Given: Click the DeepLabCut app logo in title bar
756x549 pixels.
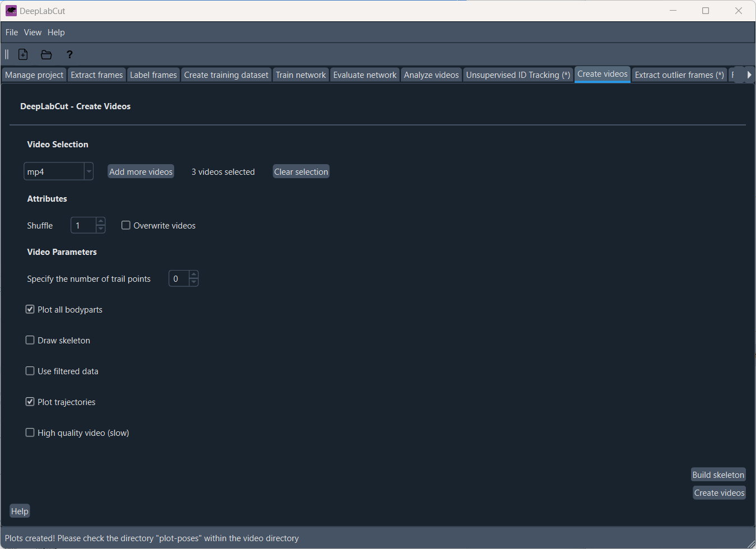Looking at the screenshot, I should [x=11, y=11].
